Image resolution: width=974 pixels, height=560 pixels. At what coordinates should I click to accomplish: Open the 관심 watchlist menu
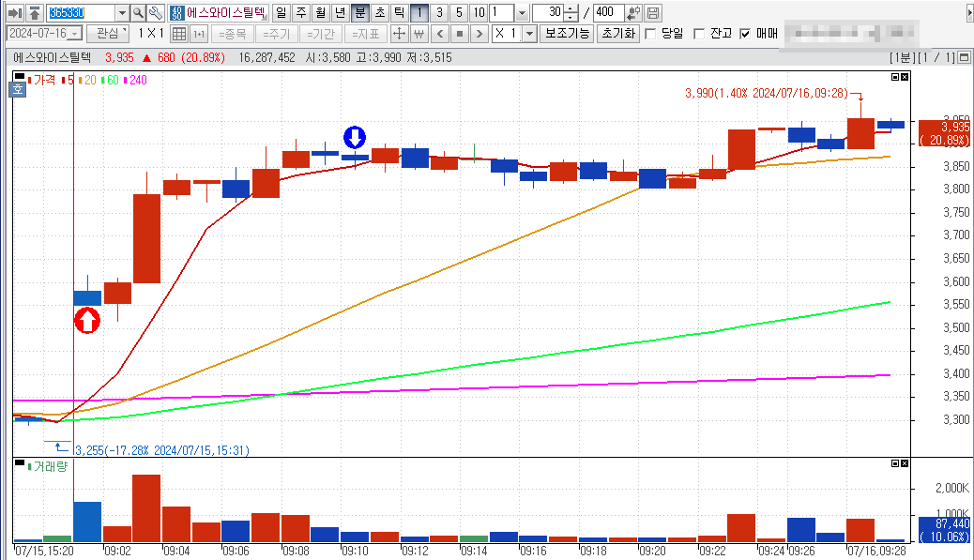108,34
